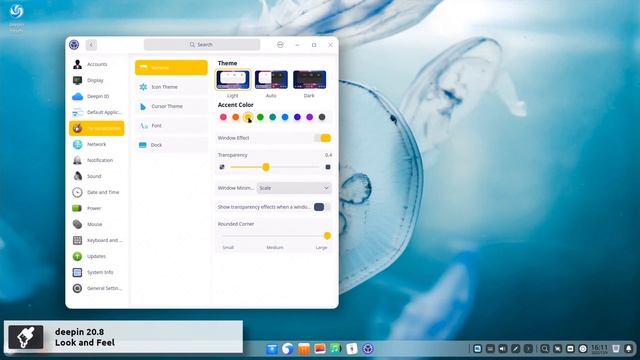
Task: Go back with the title bar arrow
Action: (x=91, y=45)
